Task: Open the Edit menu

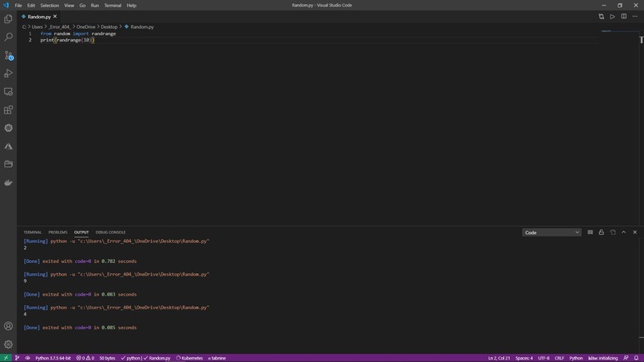Action: [x=31, y=6]
